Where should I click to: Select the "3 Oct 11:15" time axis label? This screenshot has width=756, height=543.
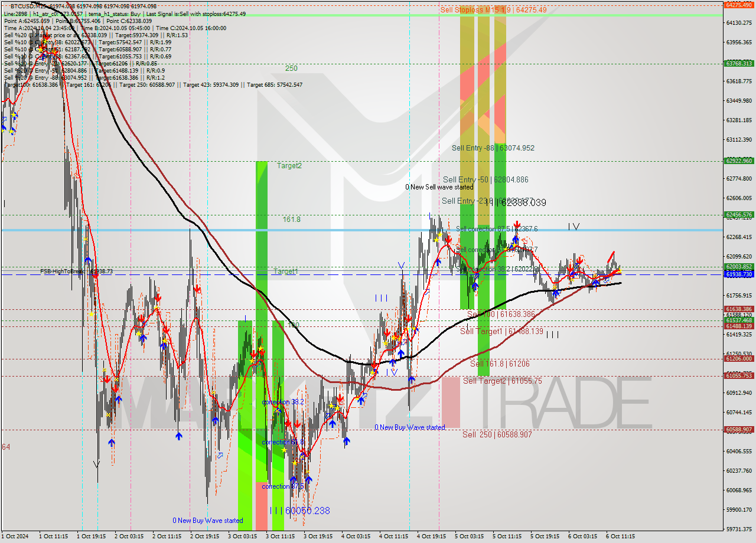pos(280,537)
